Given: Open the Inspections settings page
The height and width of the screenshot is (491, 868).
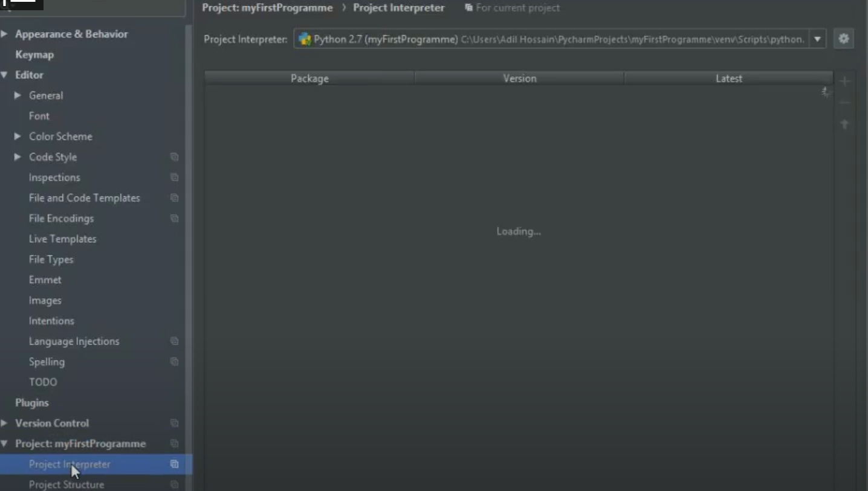Looking at the screenshot, I should pyautogui.click(x=54, y=178).
